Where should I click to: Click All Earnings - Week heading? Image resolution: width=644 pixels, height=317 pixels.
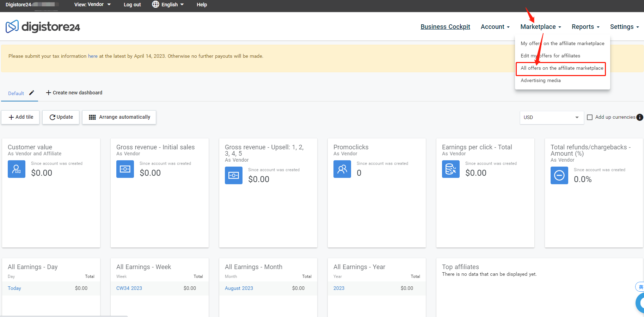(143, 267)
